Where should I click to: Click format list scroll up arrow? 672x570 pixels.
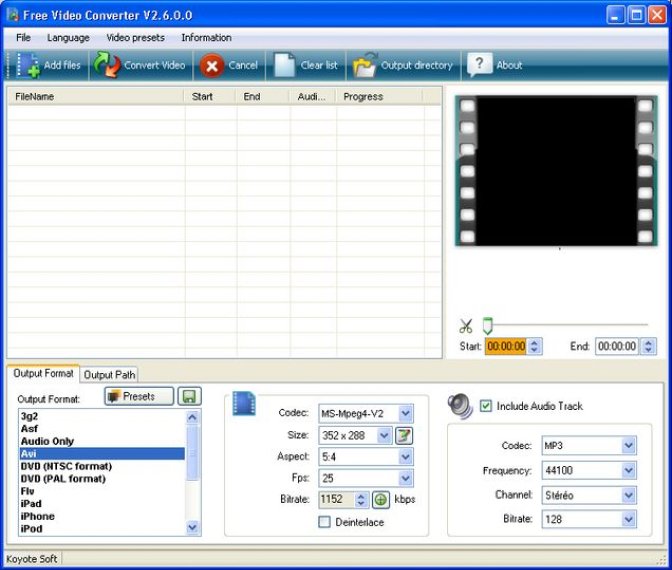tap(192, 417)
